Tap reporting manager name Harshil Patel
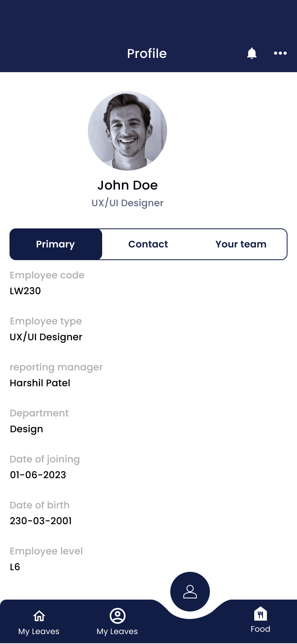This screenshot has height=644, width=297. tap(40, 383)
